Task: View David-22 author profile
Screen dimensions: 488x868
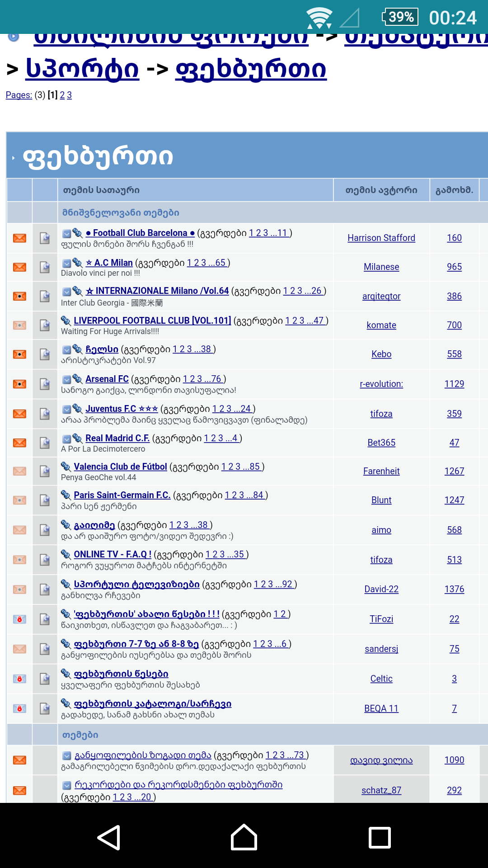Action: point(381,589)
